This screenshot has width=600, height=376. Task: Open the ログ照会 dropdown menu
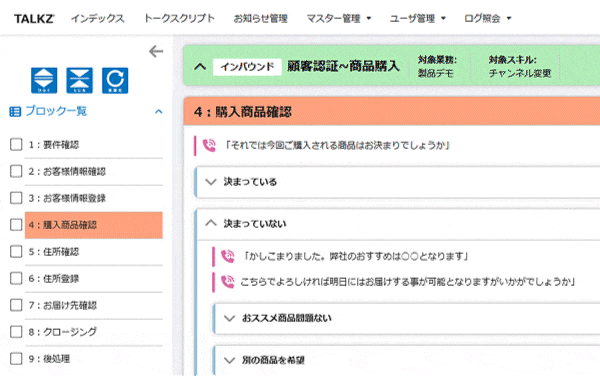(488, 18)
